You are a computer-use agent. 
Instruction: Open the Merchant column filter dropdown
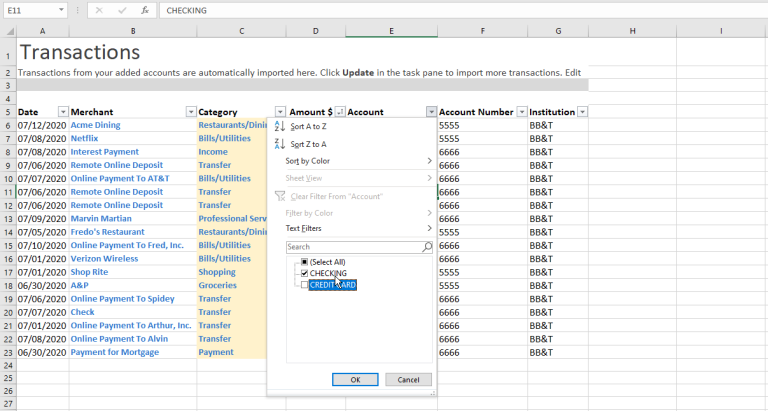[191, 112]
